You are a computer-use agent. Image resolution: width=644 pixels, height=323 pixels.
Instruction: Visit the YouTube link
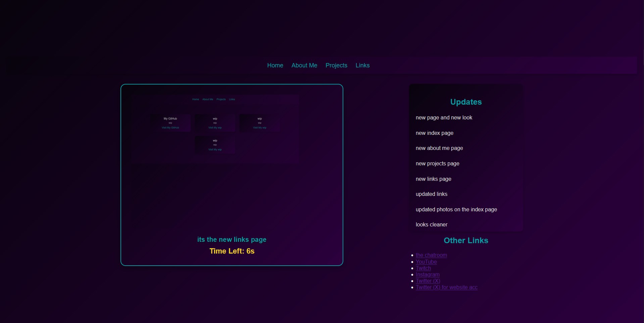tap(426, 262)
